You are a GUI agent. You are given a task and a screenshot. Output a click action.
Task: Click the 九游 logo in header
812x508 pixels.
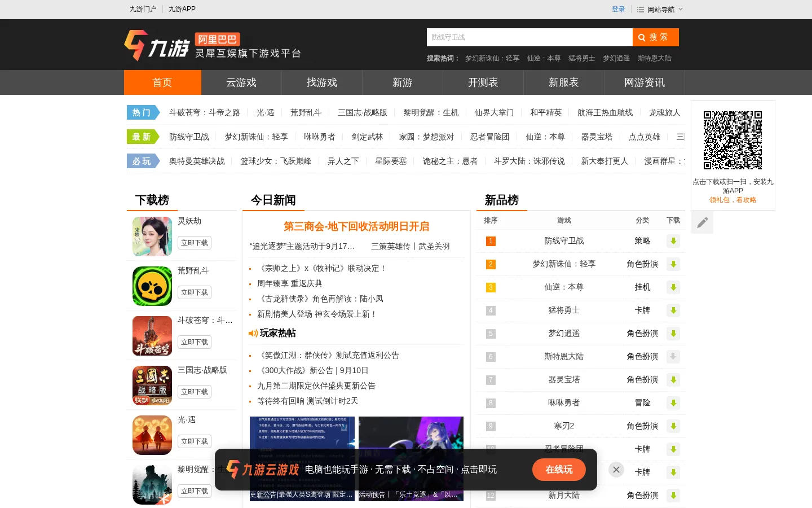point(157,45)
